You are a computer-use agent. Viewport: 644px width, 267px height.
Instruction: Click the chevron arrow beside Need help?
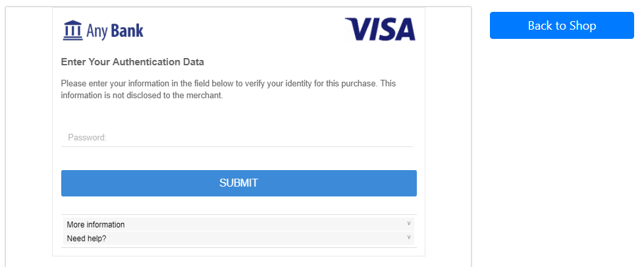[x=408, y=237]
